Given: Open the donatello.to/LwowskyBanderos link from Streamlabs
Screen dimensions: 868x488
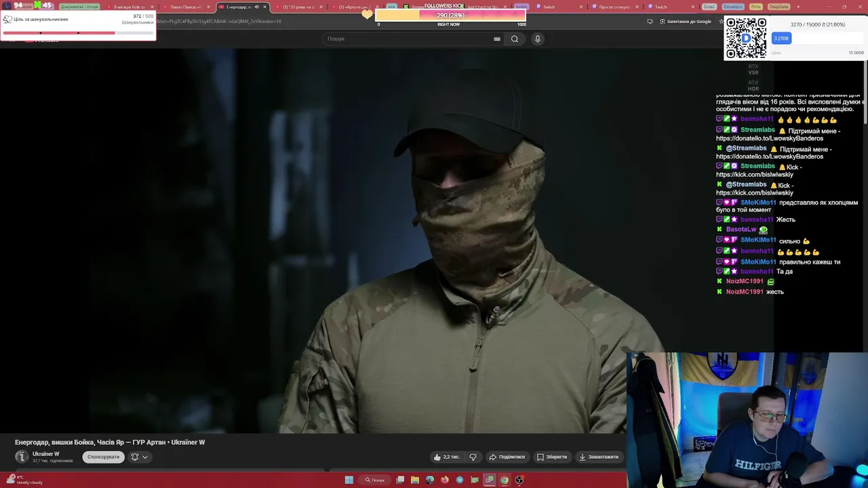Looking at the screenshot, I should 770,138.
